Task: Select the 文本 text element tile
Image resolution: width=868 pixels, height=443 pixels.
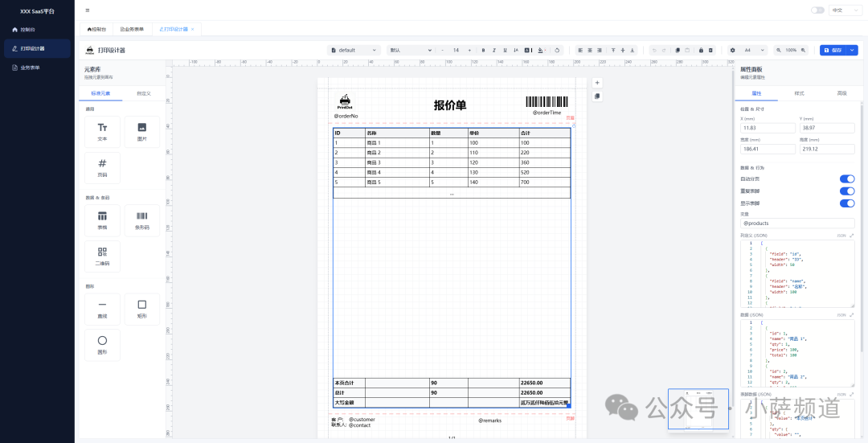Action: [x=102, y=132]
